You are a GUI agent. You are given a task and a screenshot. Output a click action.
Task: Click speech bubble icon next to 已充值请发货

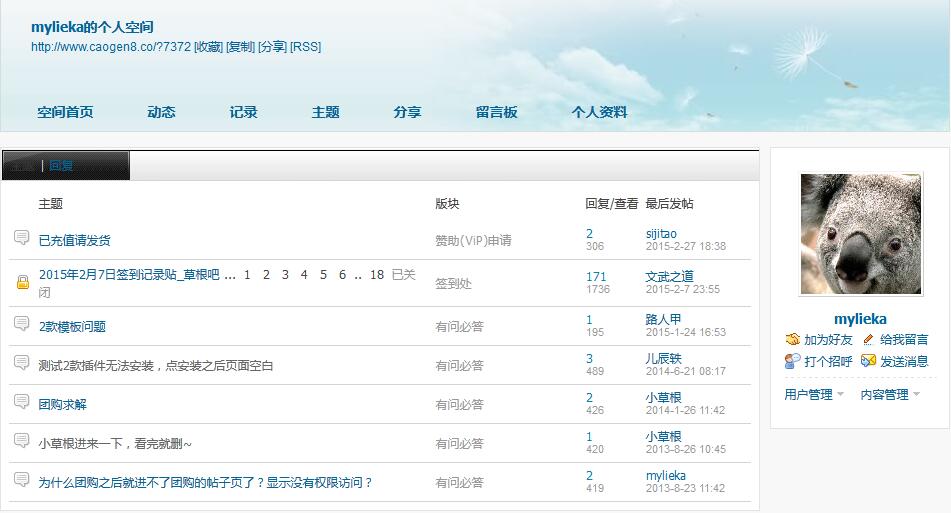click(22, 238)
